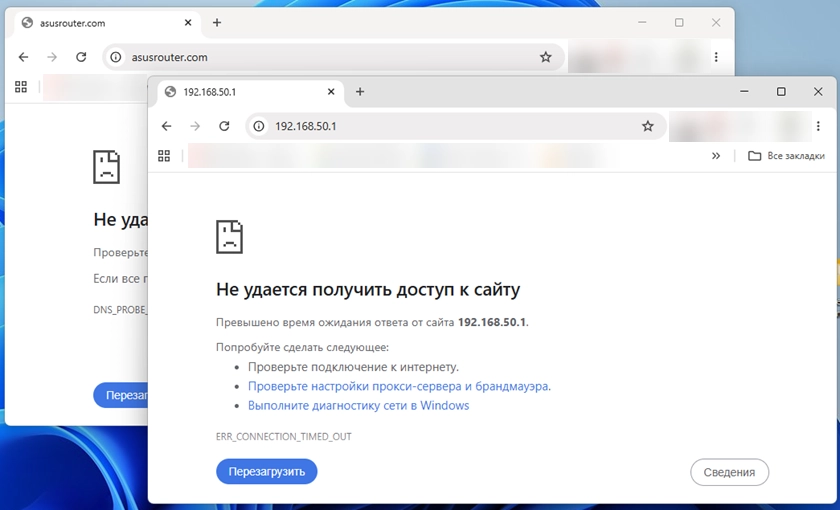Image resolution: width=840 pixels, height=510 pixels.
Task: Open Выполните диагностику сети в Windows link
Action: pos(358,406)
